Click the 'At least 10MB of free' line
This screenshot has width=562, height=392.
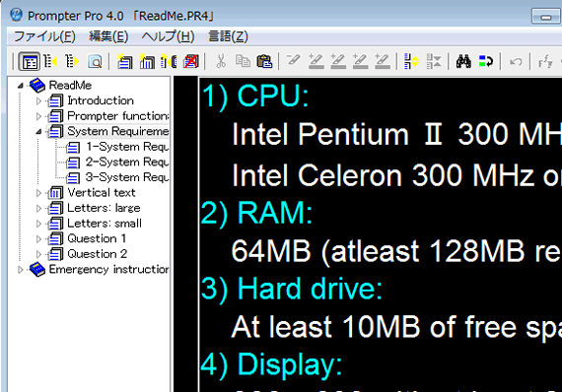tap(396, 327)
